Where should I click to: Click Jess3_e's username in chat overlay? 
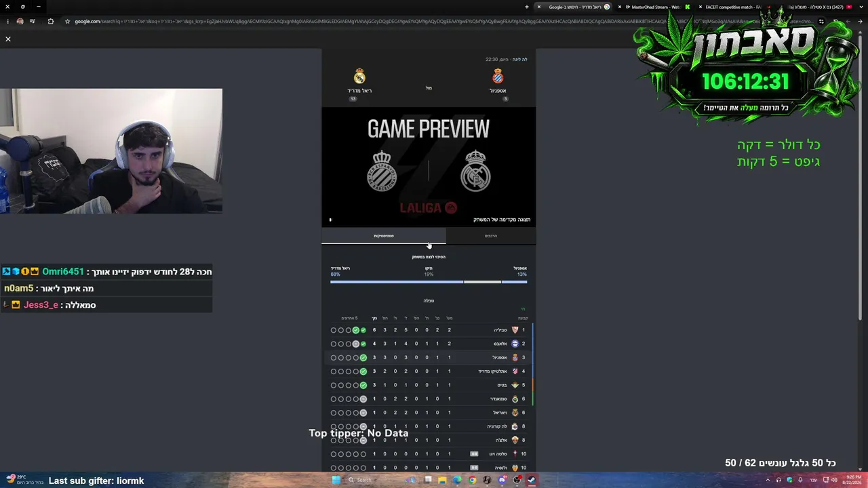point(41,305)
